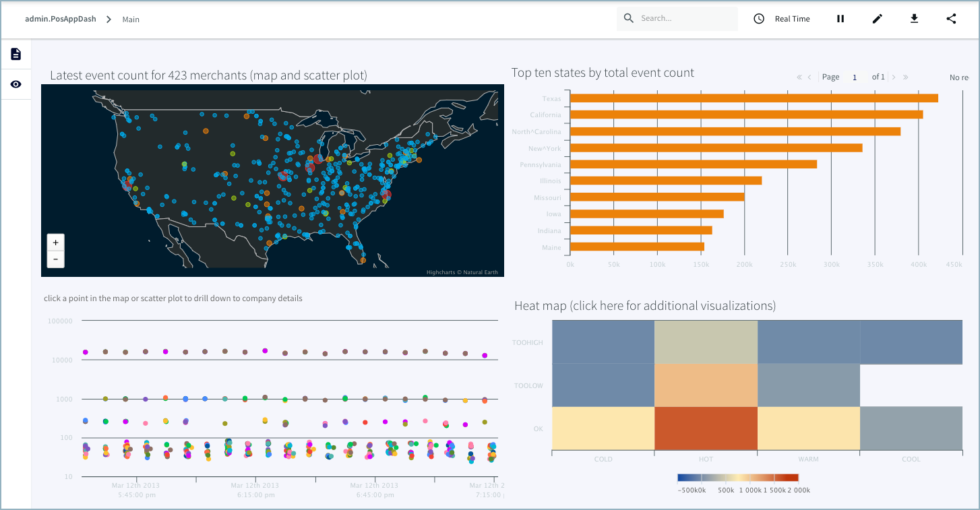Open the document page icon in sidebar
This screenshot has width=980, height=510.
coord(16,54)
